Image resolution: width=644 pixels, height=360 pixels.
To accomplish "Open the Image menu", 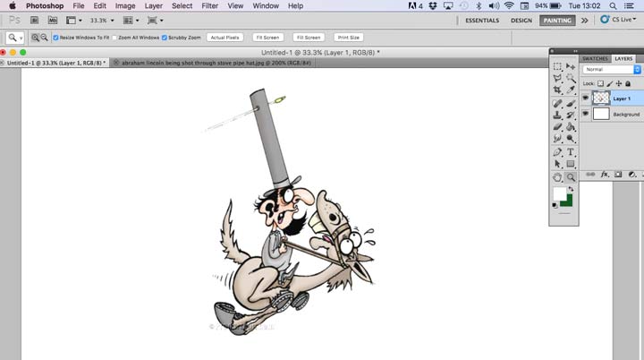I will pos(125,5).
